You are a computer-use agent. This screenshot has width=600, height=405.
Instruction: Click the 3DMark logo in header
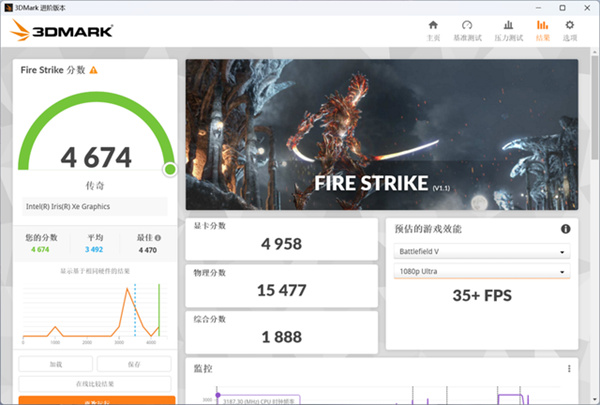[61, 30]
